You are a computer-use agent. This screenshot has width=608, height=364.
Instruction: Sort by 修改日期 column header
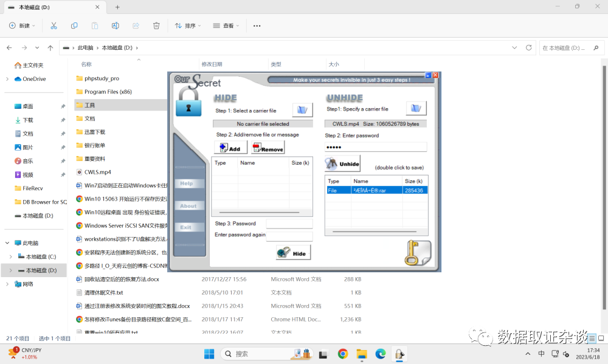[x=212, y=64]
